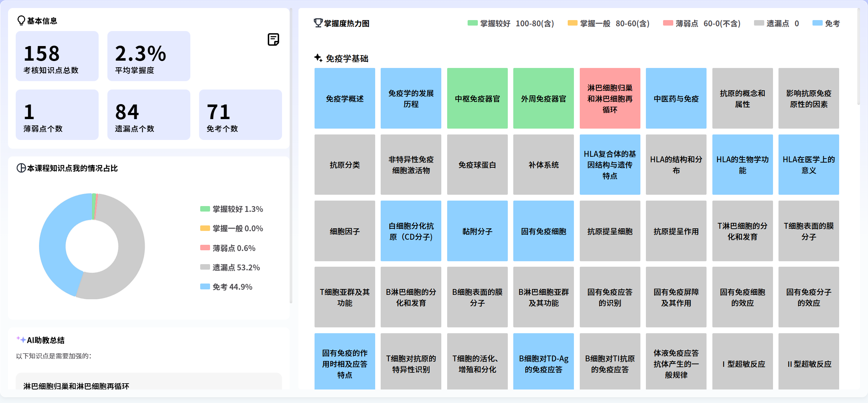Click the 薄弱点个数 stat card

tap(57, 114)
